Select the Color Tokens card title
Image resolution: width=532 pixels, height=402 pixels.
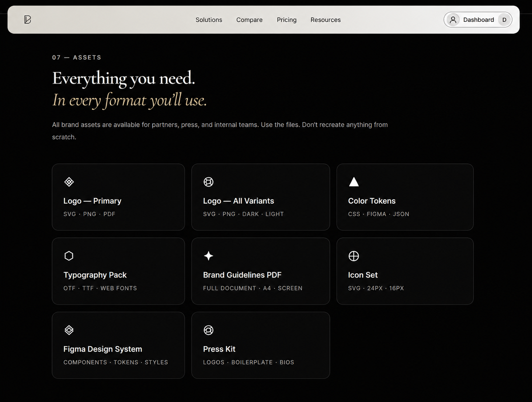pyautogui.click(x=372, y=201)
